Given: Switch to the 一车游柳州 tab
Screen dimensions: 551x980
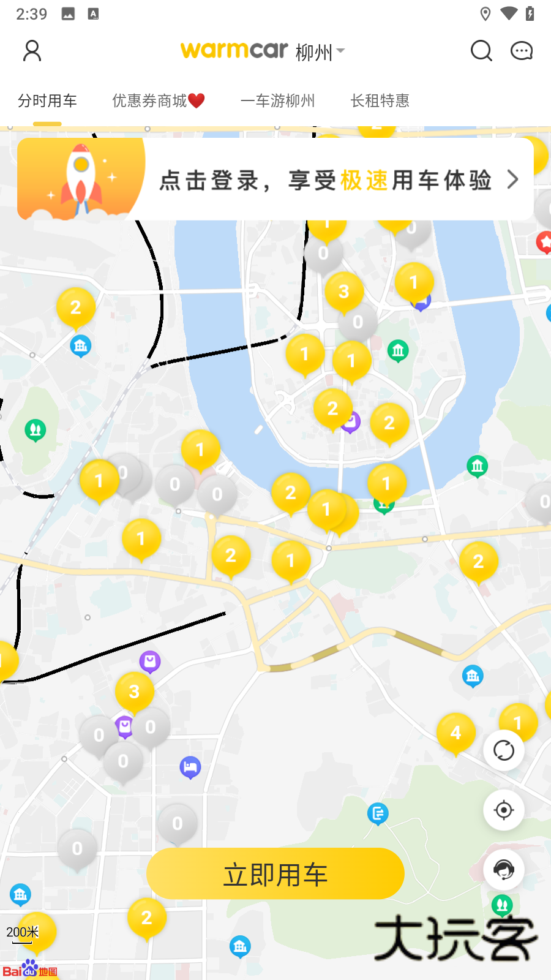Looking at the screenshot, I should (277, 101).
